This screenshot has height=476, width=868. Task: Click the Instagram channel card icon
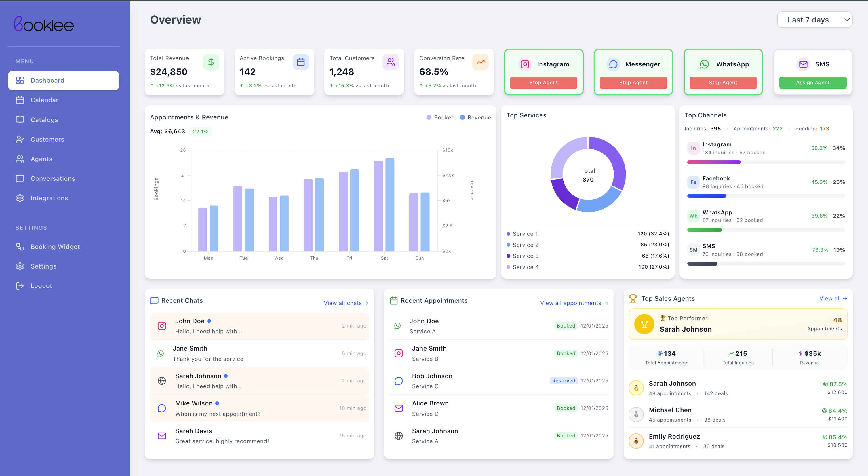pos(525,64)
